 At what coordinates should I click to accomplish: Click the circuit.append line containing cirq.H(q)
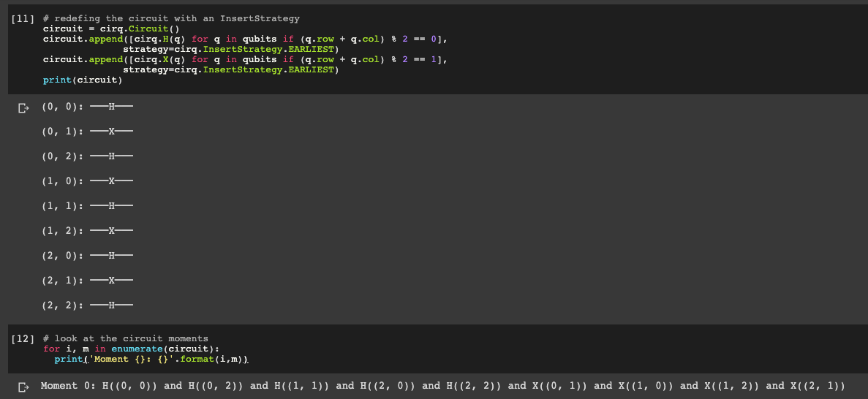[x=245, y=39]
